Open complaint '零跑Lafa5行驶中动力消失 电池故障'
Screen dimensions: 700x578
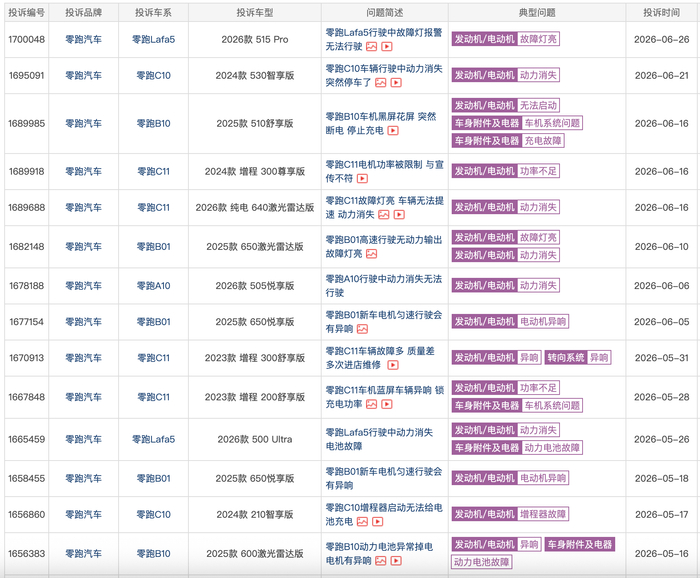tap(379, 440)
